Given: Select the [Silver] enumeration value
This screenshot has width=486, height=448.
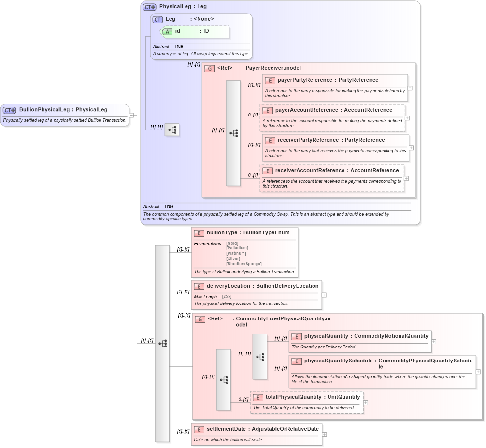Looking at the screenshot, I should (x=233, y=259).
